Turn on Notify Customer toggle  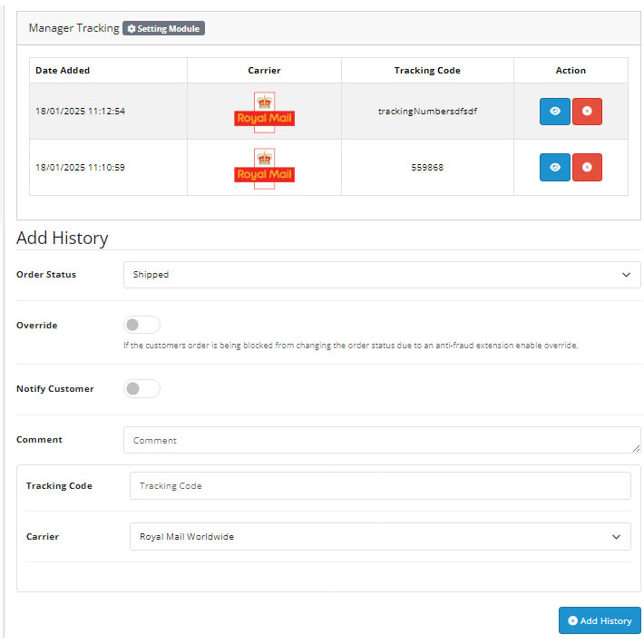141,388
